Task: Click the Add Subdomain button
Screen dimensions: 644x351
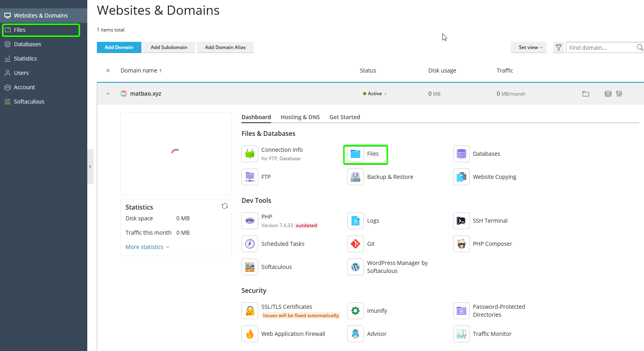Action: click(x=169, y=47)
